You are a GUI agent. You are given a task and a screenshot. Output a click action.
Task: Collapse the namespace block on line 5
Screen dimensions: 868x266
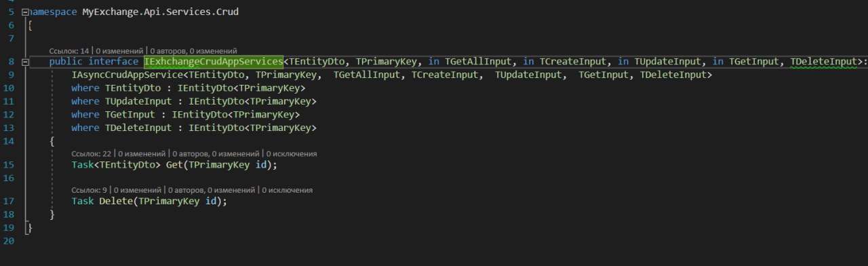click(26, 12)
